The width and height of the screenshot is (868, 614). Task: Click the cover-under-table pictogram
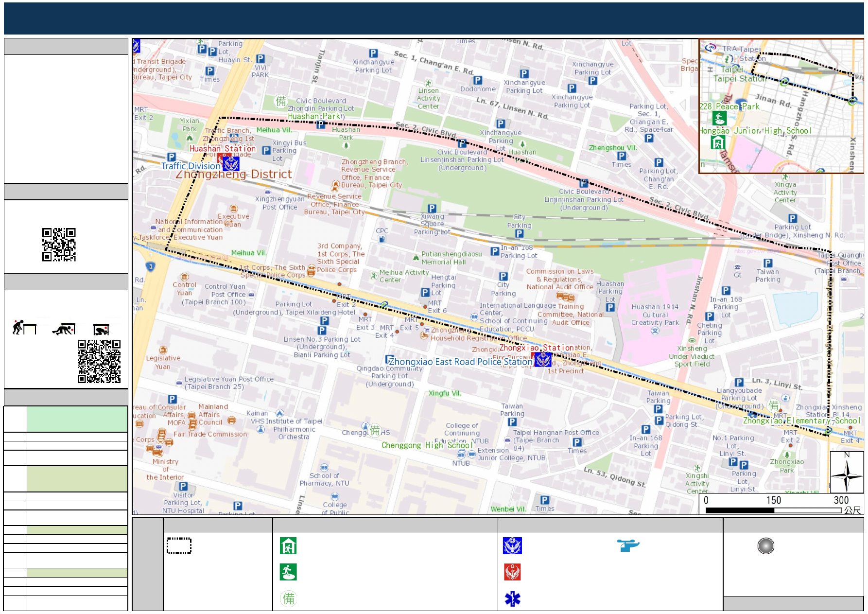coord(64,329)
